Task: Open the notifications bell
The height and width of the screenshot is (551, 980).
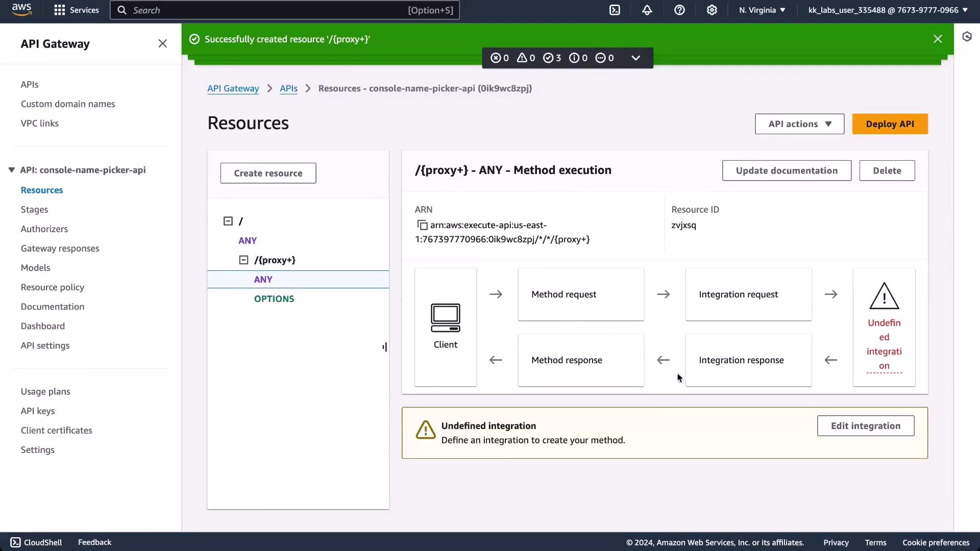Action: tap(647, 10)
